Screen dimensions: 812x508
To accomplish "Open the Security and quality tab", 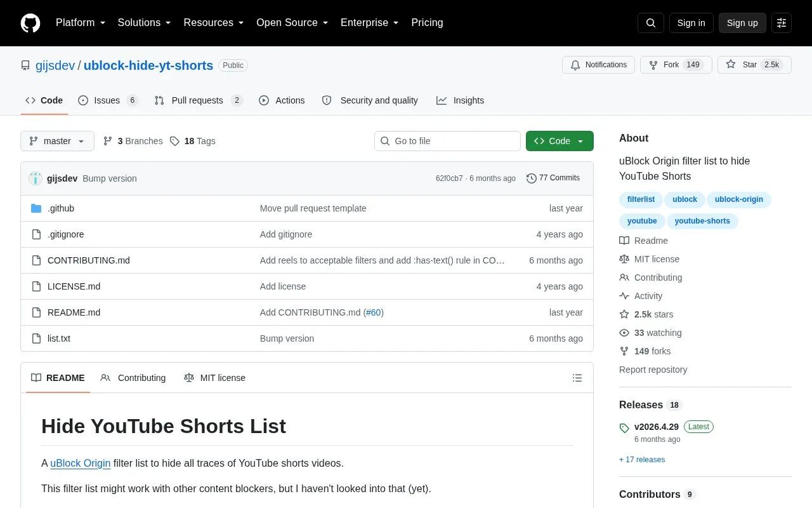I will [x=370, y=100].
